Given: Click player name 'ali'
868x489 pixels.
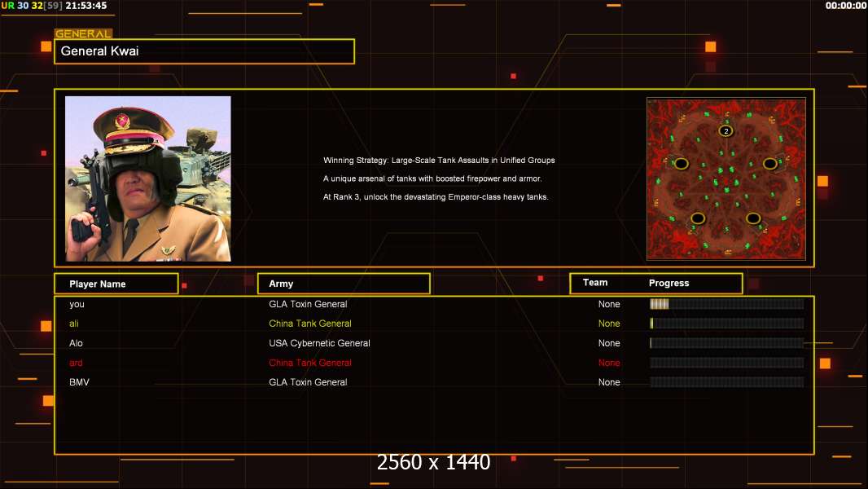Looking at the screenshot, I should pos(73,324).
